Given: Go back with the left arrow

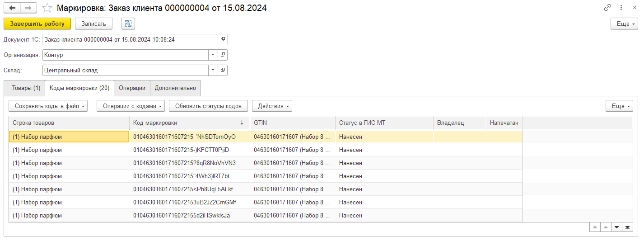Looking at the screenshot, I should (12, 8).
